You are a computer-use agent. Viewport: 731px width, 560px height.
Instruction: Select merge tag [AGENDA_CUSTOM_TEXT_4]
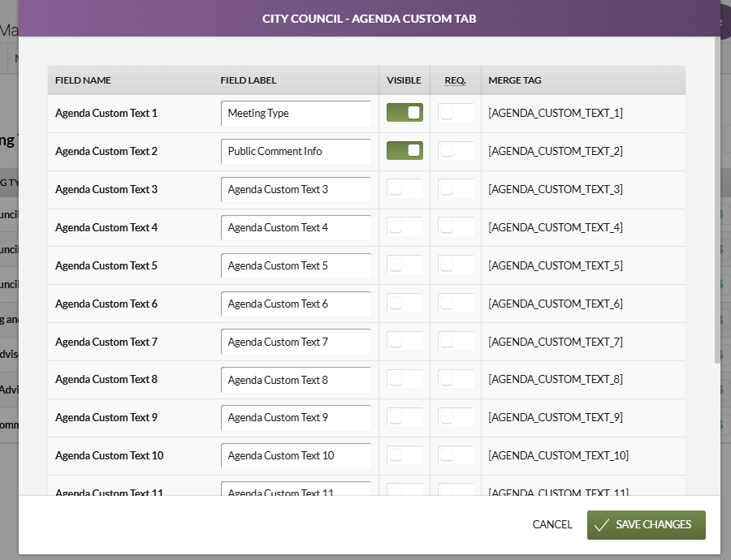pos(556,227)
